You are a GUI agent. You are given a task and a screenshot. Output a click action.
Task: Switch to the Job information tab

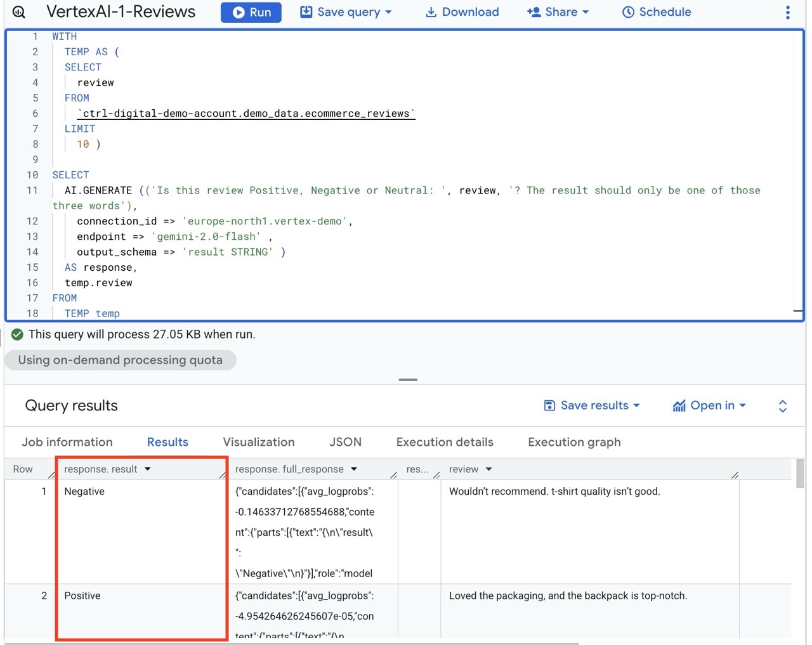point(67,442)
